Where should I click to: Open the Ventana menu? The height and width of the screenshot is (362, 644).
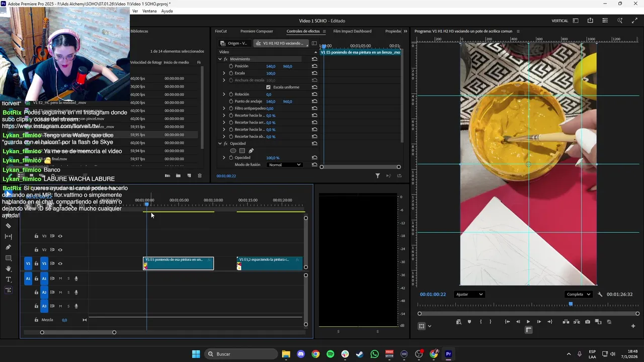(x=149, y=11)
